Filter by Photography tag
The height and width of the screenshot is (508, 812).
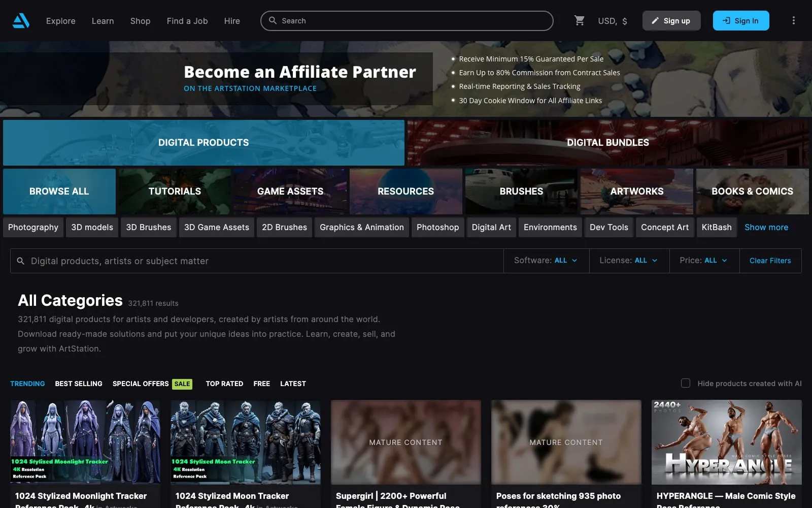33,227
